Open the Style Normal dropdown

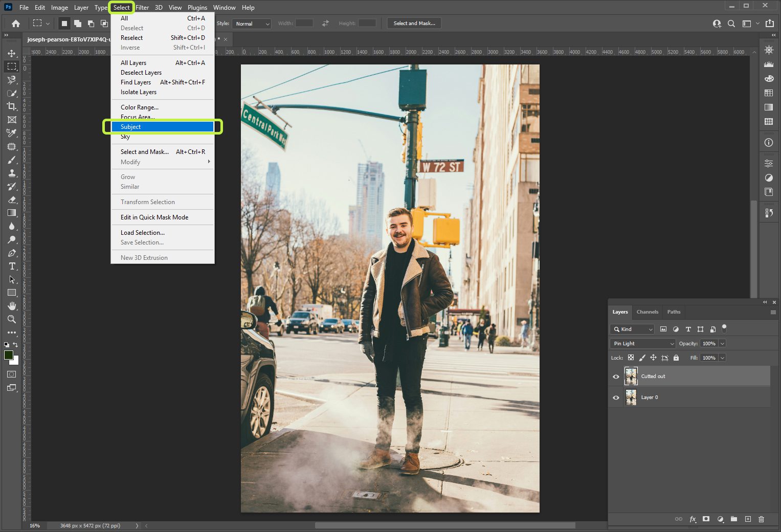click(252, 24)
